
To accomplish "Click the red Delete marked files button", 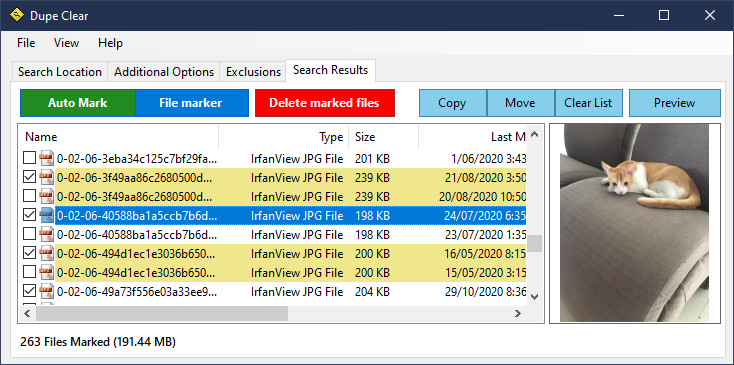I will pyautogui.click(x=324, y=103).
